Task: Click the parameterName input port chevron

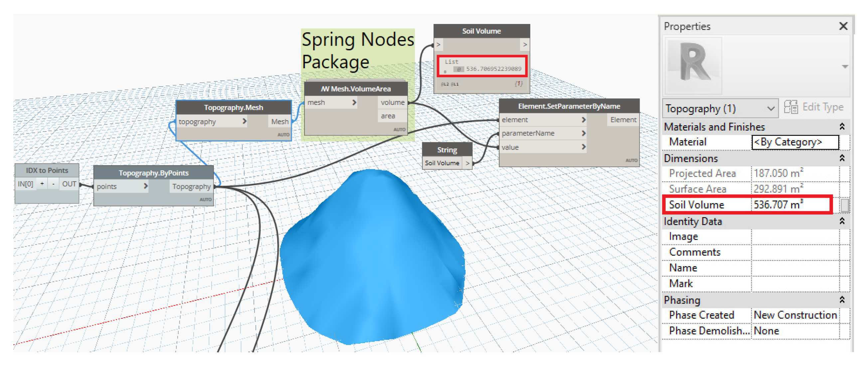Action: (x=583, y=133)
